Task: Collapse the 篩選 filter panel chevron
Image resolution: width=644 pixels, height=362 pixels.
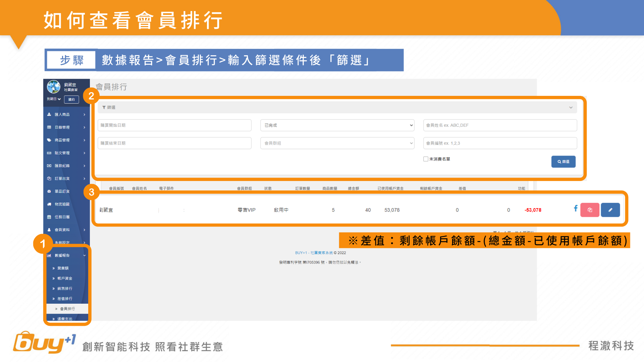Action: point(571,108)
